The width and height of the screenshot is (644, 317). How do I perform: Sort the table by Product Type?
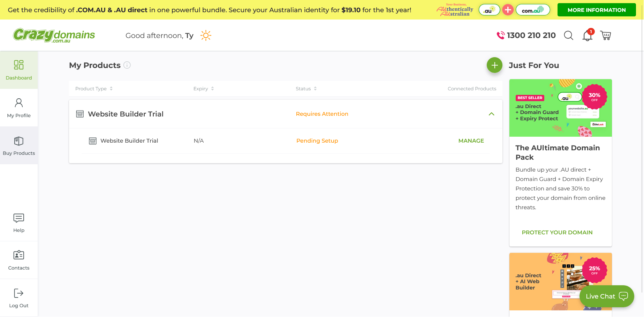(94, 89)
